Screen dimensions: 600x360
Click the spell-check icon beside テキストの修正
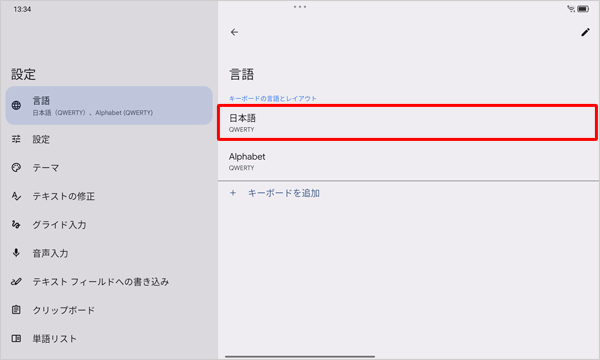pos(16,196)
